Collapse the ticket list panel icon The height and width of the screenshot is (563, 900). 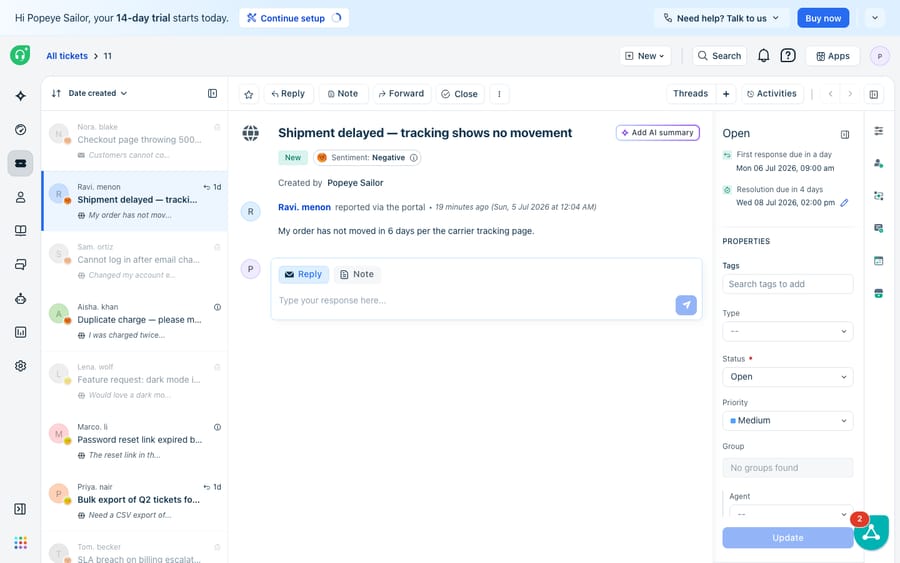[212, 94]
